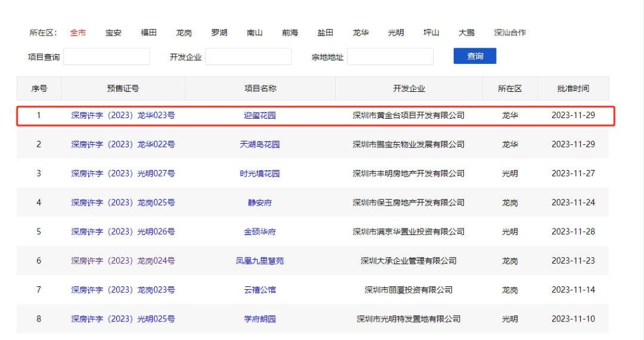Filter by 福田 district

coord(148,32)
